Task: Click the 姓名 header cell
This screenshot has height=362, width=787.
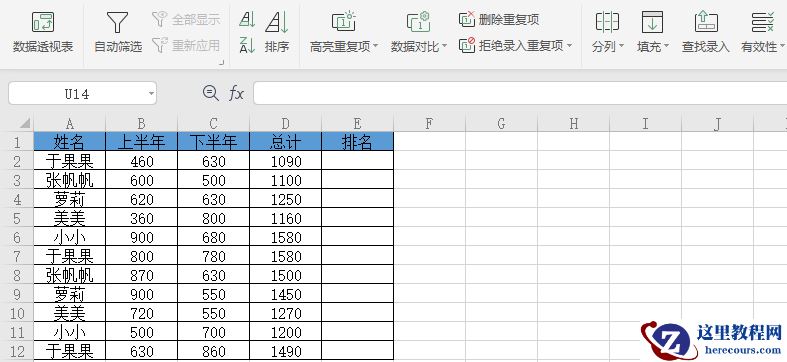Action: pos(70,142)
